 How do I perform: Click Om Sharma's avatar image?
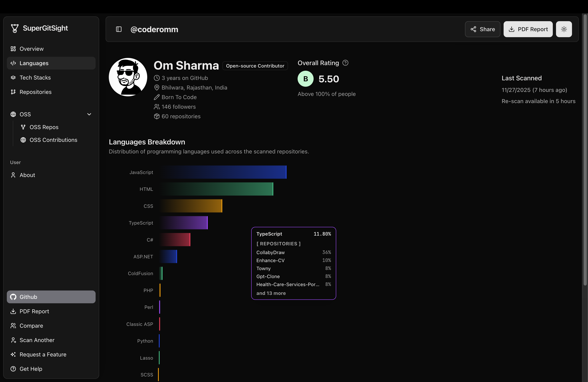(x=128, y=77)
